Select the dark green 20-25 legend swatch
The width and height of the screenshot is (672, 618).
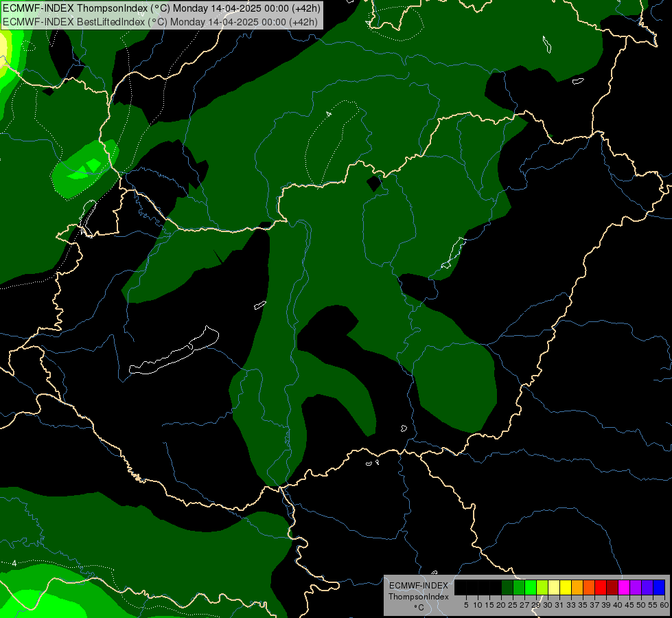[x=507, y=587]
